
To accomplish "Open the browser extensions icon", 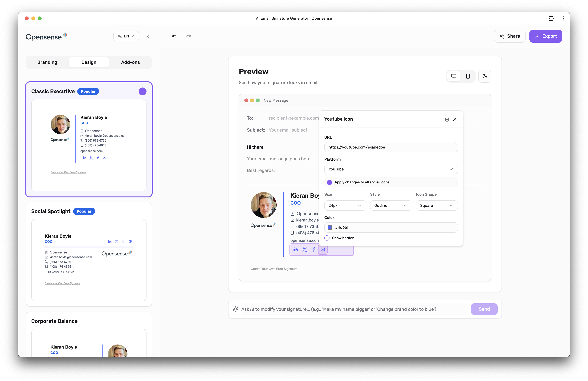I will coord(551,18).
